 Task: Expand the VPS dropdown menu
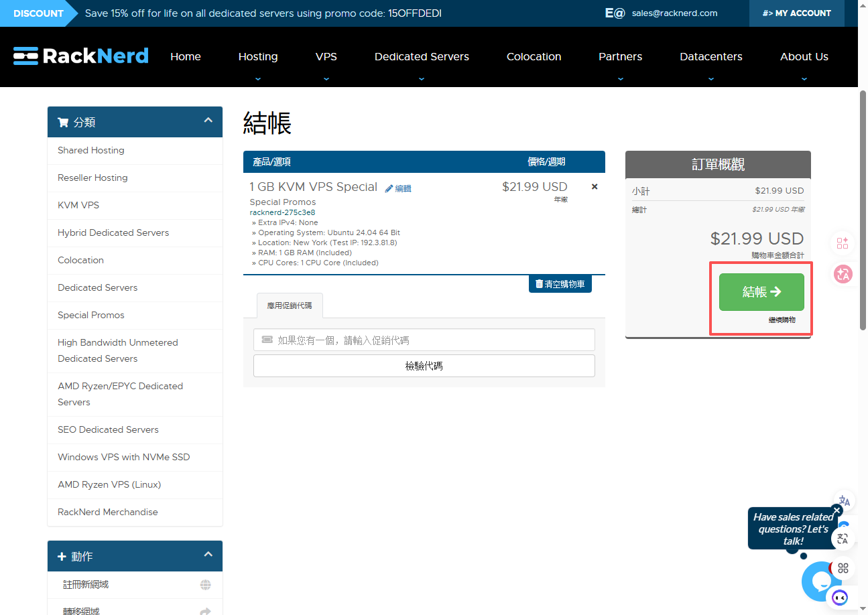click(x=326, y=78)
